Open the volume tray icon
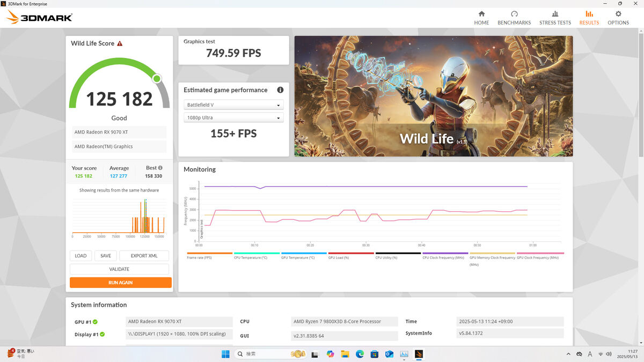This screenshot has width=644, height=362. (609, 354)
